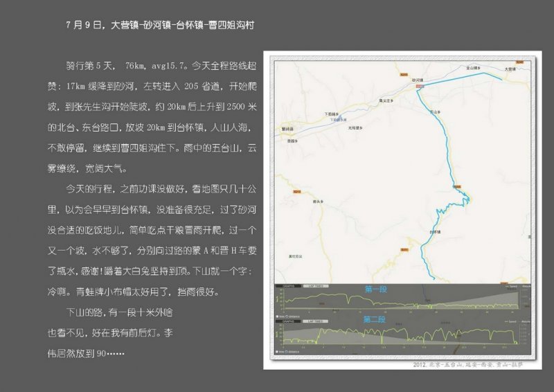Viewport: 554px width, 392px height.
Task: Click the page title starting with 7月9日
Action: (x=159, y=26)
